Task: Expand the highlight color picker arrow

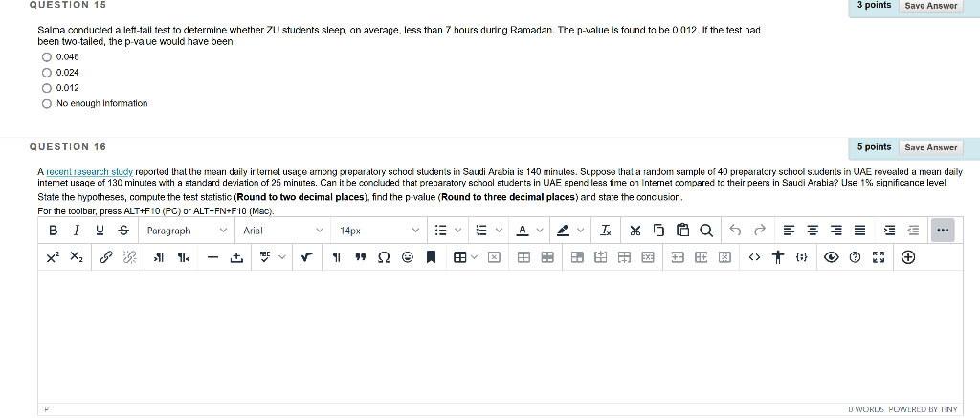Action: 580,231
